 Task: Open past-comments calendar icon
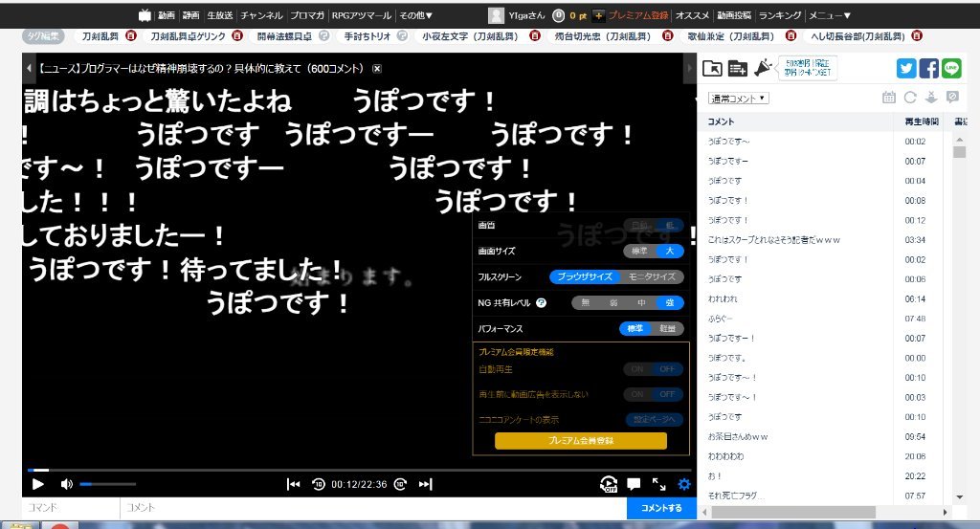(x=889, y=98)
